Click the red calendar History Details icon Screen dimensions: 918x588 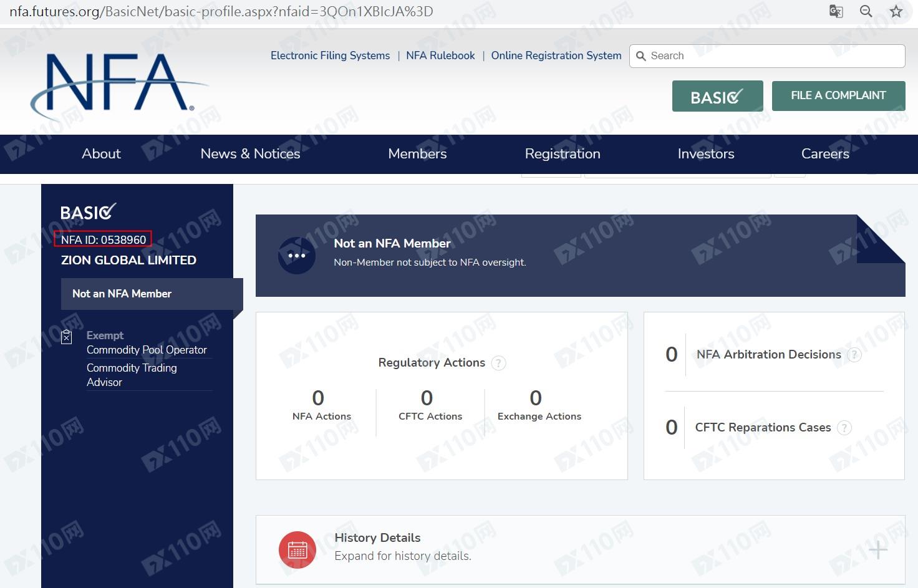[x=297, y=549]
